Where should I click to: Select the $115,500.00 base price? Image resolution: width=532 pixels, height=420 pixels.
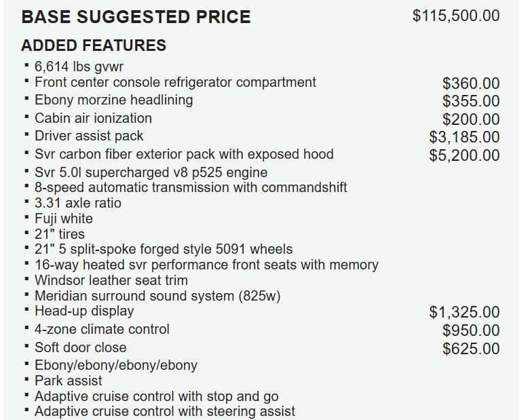[x=456, y=16]
